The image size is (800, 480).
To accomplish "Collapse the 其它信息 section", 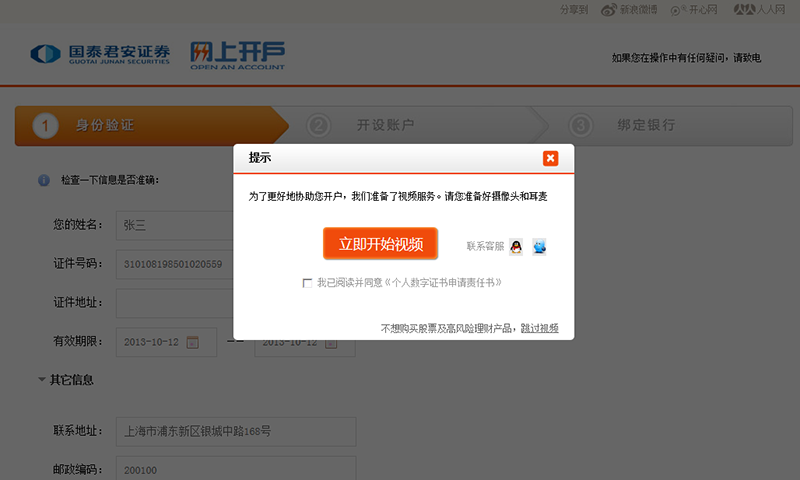I will [x=42, y=380].
